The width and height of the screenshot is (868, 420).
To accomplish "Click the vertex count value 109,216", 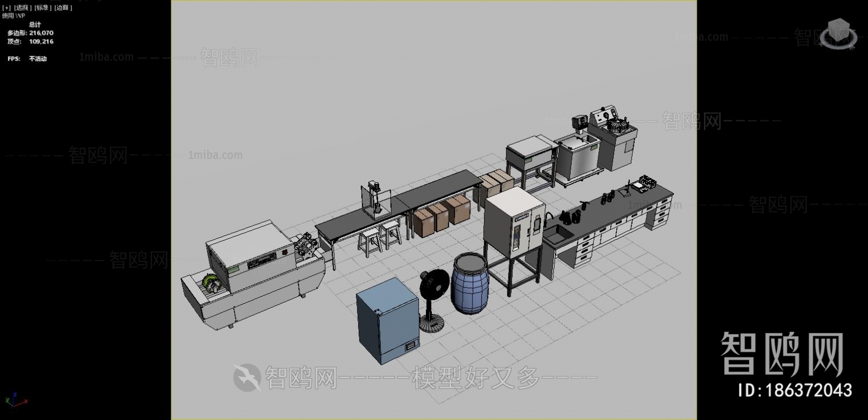I will pyautogui.click(x=41, y=41).
